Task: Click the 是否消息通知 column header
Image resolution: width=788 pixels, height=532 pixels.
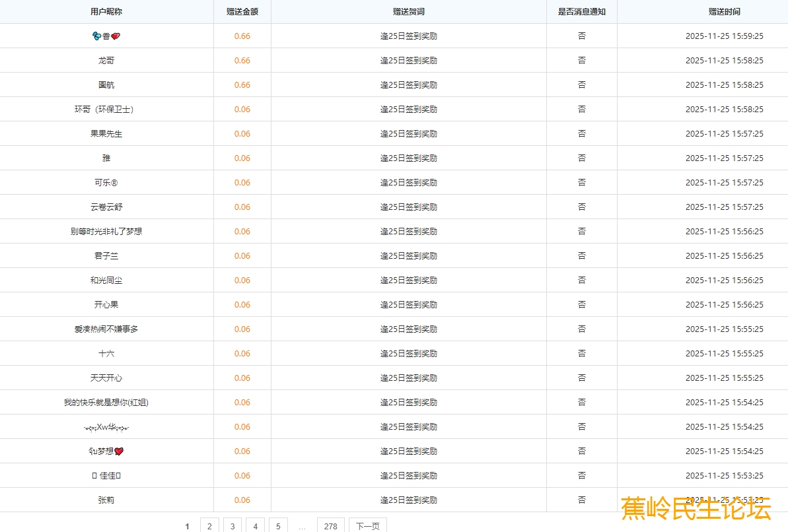Action: click(581, 12)
